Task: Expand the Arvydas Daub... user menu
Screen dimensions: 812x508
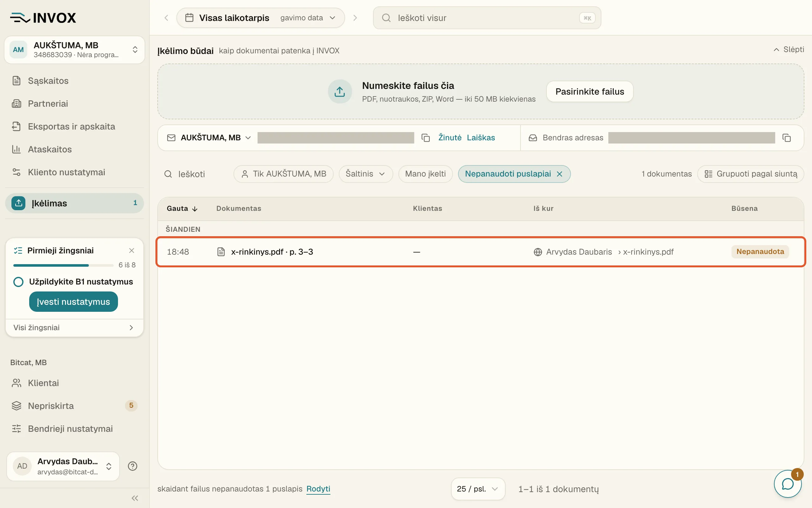Action: pos(63,466)
